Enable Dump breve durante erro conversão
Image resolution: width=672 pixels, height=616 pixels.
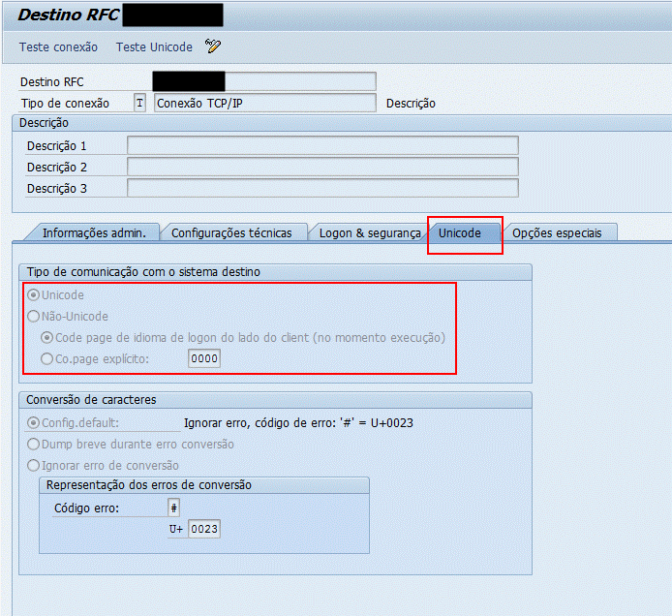34,444
